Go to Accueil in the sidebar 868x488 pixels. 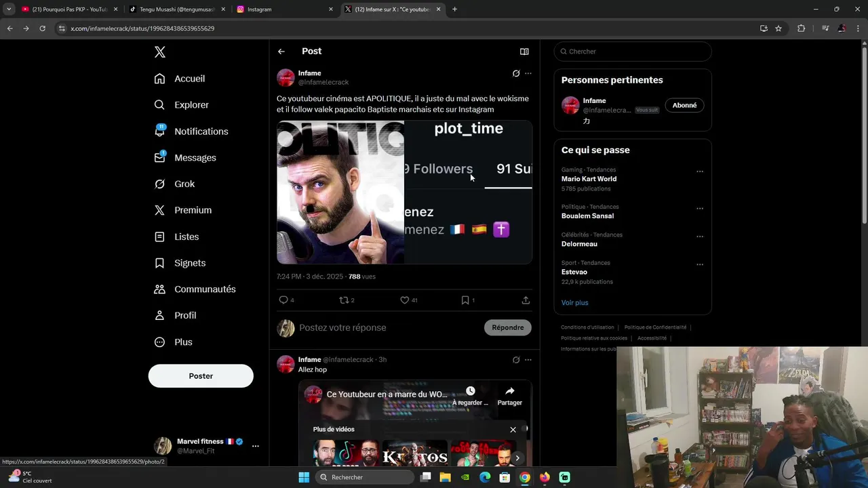[179, 79]
